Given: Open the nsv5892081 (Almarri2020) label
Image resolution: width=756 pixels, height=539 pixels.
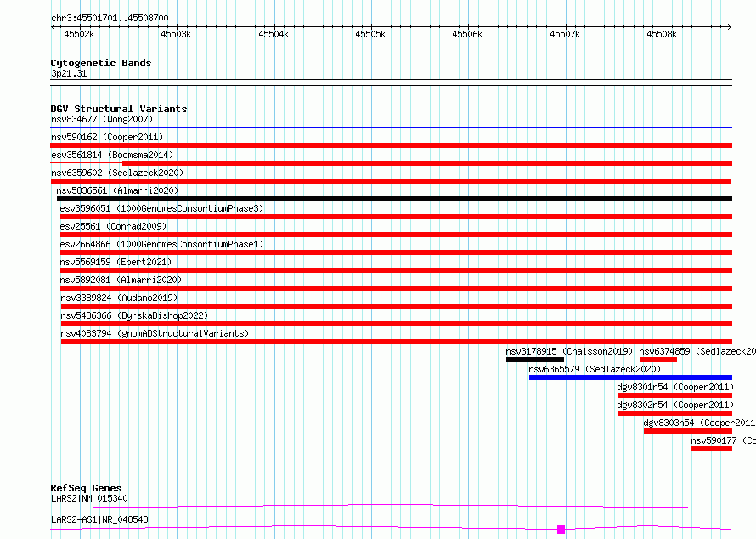Looking at the screenshot, I should click(x=121, y=280).
